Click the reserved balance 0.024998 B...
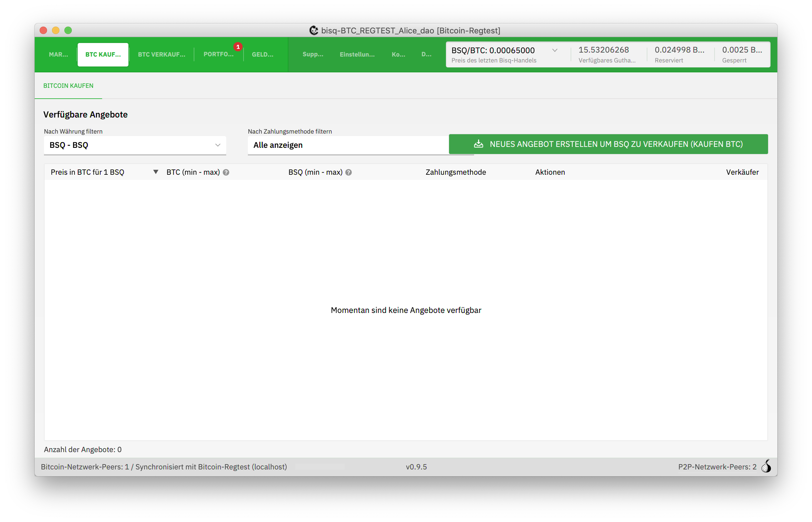The width and height of the screenshot is (812, 522). coord(679,50)
